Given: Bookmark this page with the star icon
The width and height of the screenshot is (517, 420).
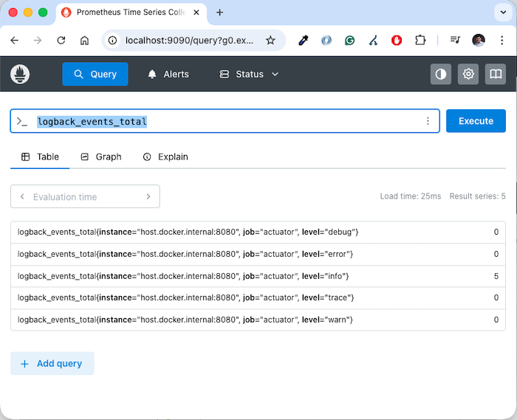Looking at the screenshot, I should 270,41.
